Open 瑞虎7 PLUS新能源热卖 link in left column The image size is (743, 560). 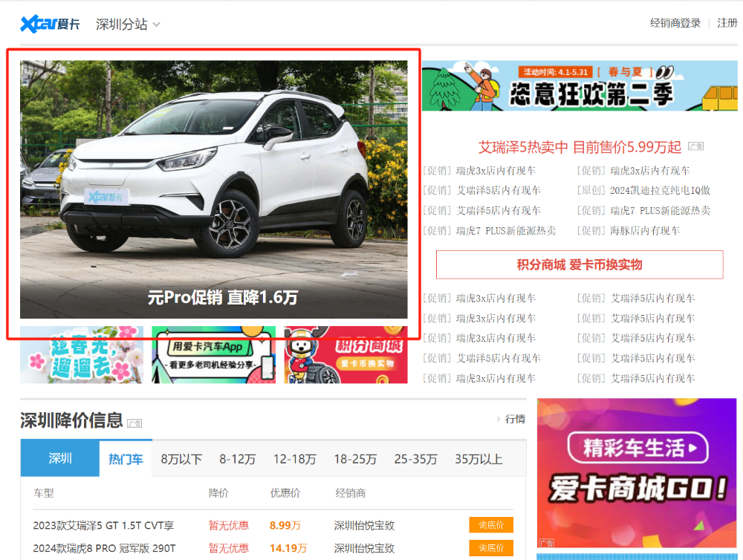coord(505,231)
